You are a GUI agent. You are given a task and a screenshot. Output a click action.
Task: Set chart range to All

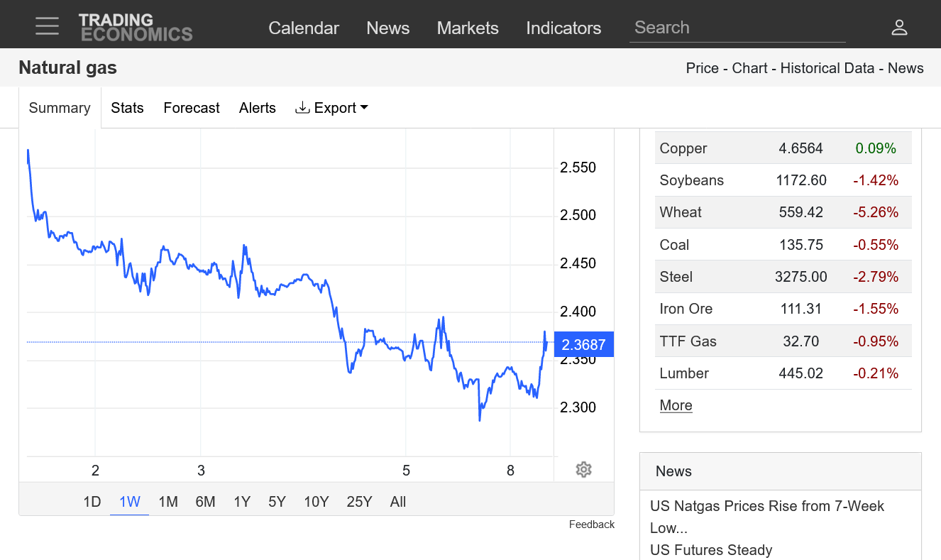pos(397,502)
